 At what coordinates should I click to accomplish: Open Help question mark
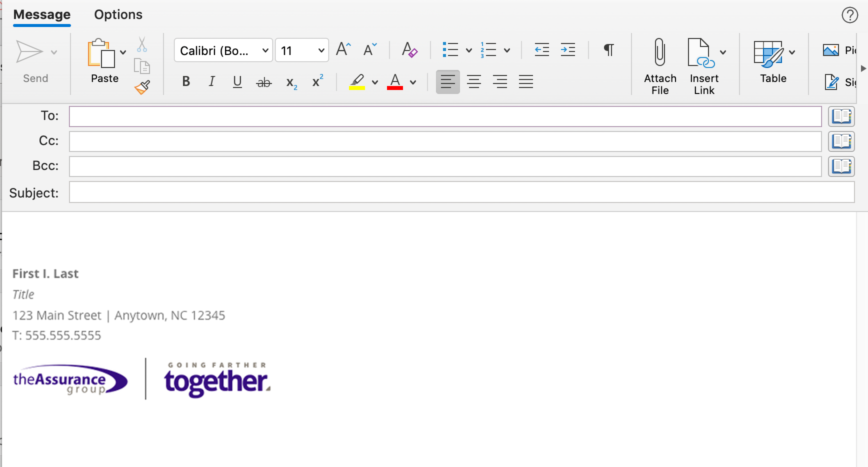[849, 15]
